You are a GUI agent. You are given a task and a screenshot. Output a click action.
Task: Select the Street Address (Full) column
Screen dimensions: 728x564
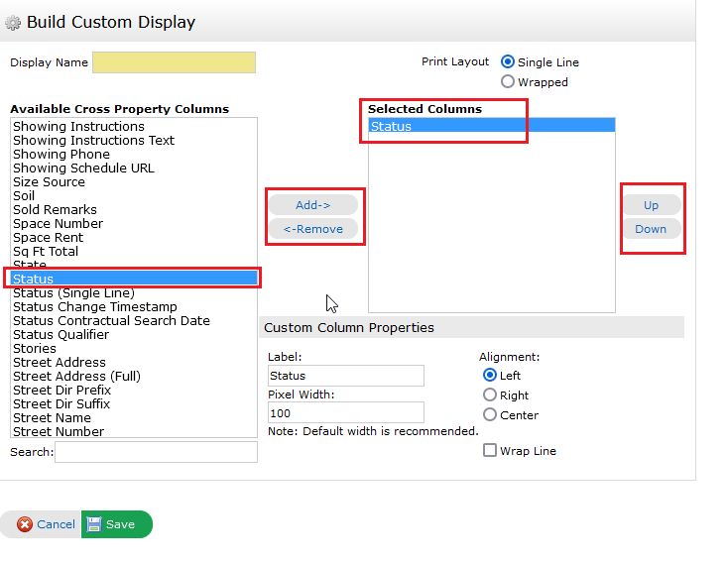tap(134, 376)
